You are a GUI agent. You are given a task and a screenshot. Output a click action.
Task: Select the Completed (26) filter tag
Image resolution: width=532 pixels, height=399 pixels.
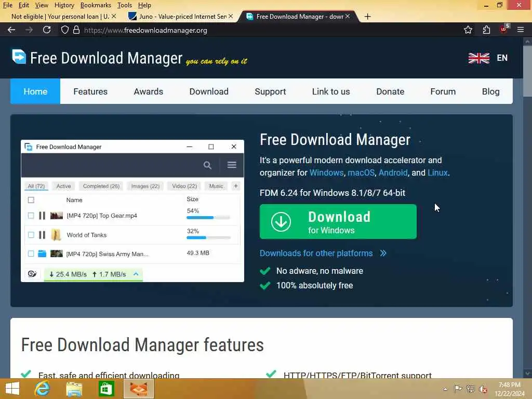point(101,187)
